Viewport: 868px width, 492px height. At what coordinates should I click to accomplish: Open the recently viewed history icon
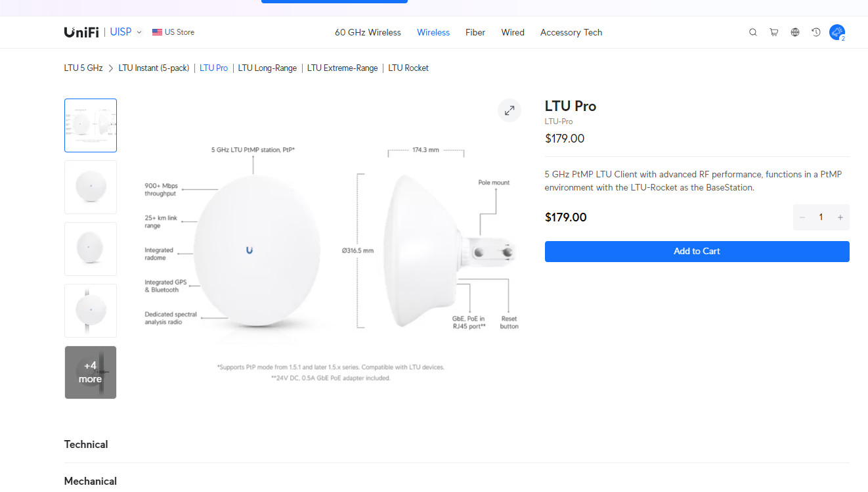tap(816, 32)
